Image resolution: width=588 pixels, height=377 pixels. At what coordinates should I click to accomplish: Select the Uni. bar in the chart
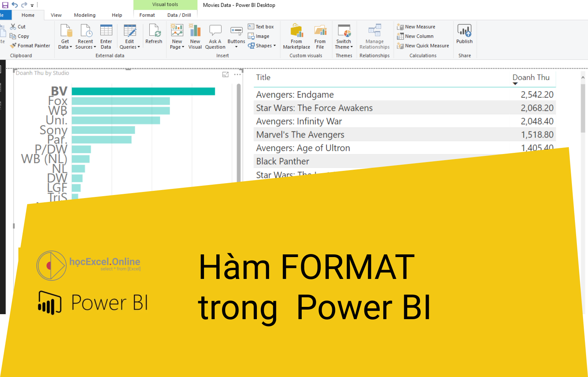pyautogui.click(x=116, y=120)
